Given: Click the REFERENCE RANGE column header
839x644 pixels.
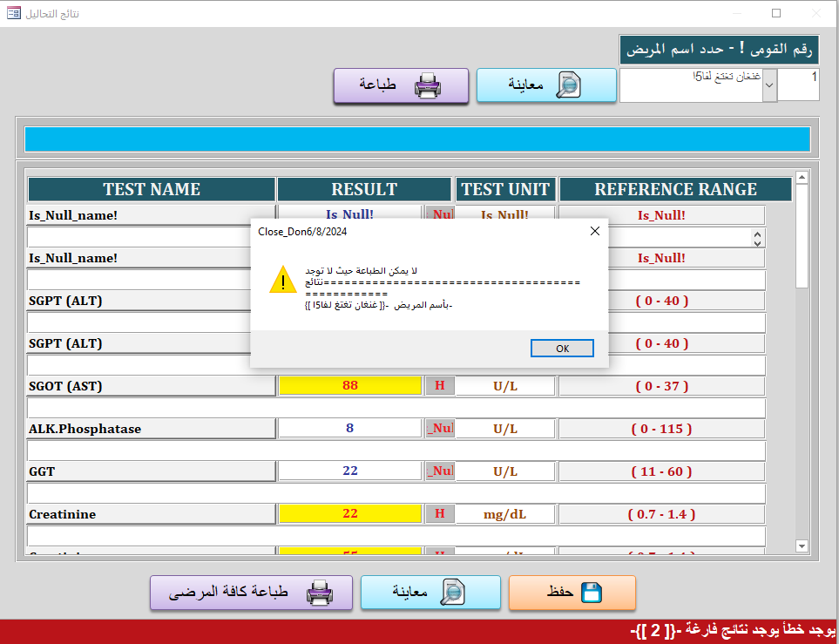Looking at the screenshot, I should tap(675, 189).
